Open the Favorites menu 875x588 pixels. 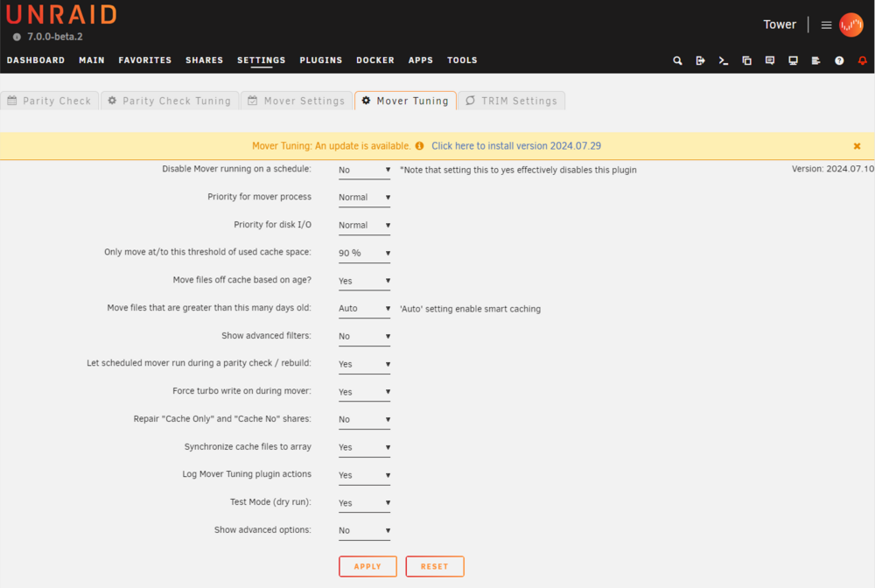point(145,60)
